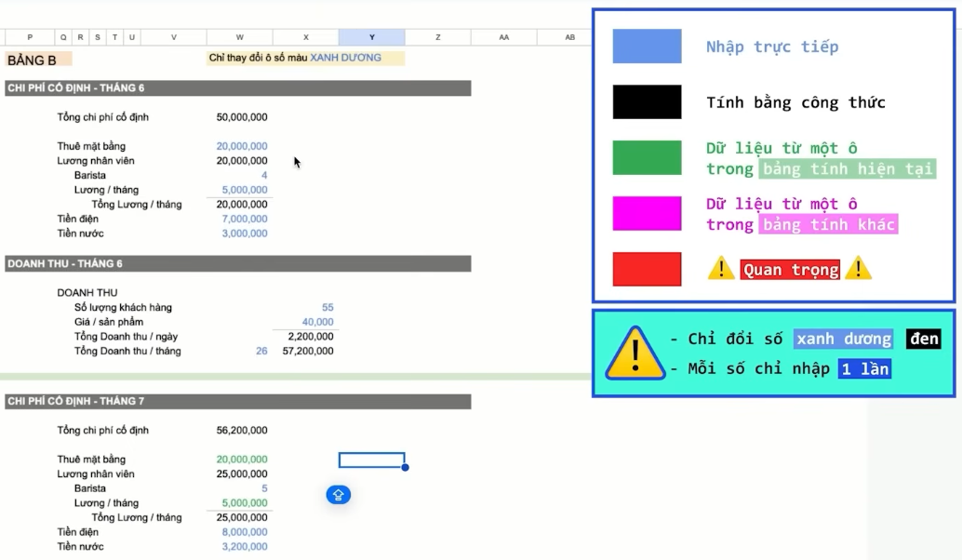Click the CHI PHÍ CỐ ĐỊNH - THÁNG 7 header
The image size is (962, 560).
point(238,401)
